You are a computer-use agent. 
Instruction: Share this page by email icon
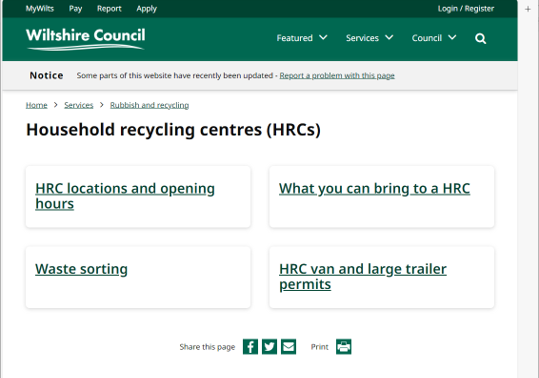288,346
